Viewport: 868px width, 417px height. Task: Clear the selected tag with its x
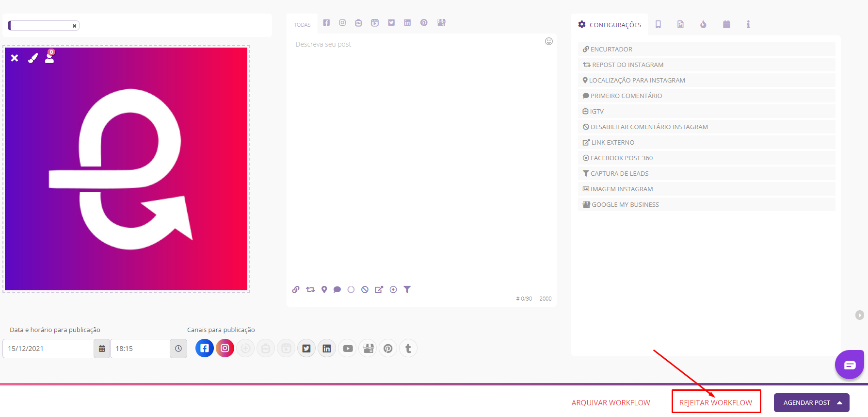tap(74, 26)
